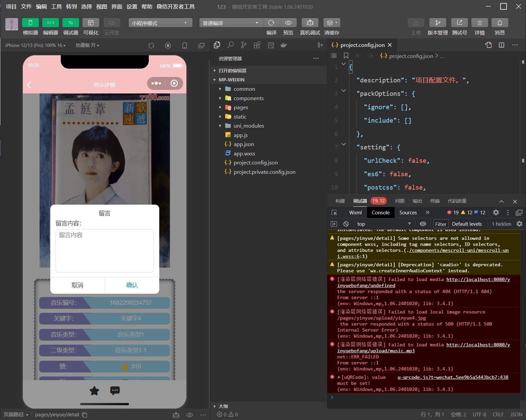Screen dimensions: 526x420
Task: Click the clear cache layers icon
Action: 332,23
